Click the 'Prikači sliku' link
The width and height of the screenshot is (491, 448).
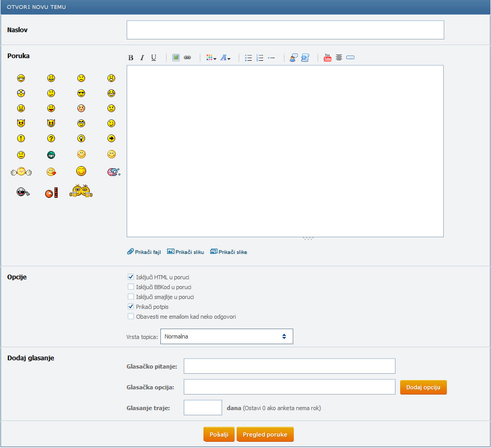[185, 252]
